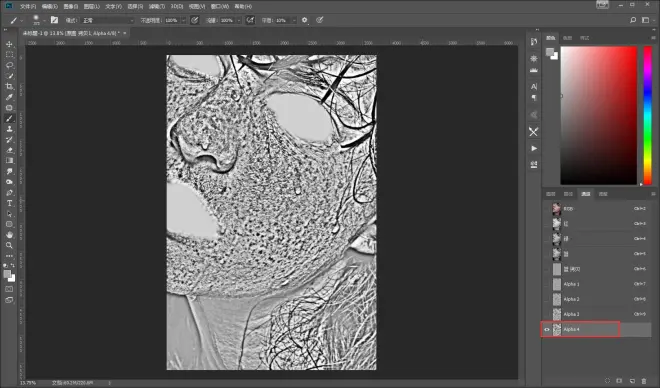
Task: Open the brush blend mode dropdown
Action: (x=108, y=20)
